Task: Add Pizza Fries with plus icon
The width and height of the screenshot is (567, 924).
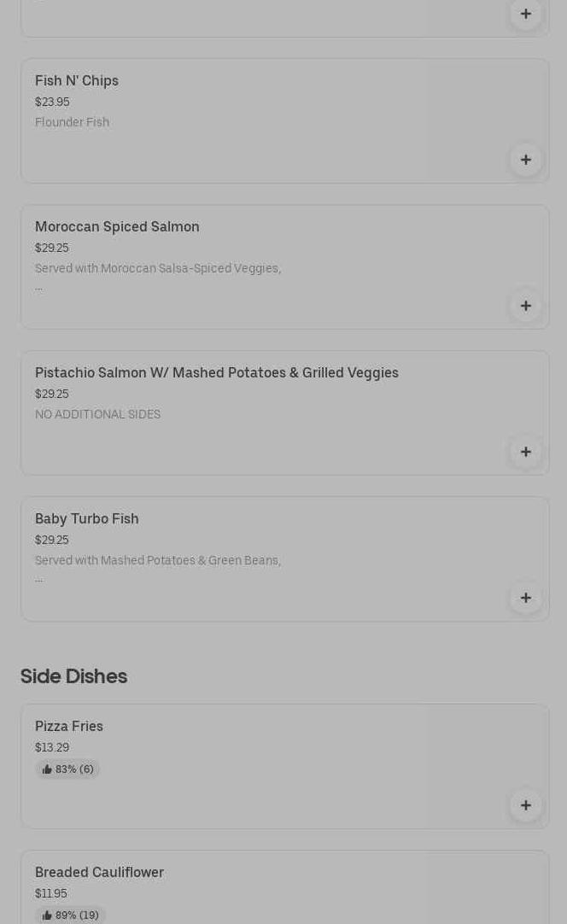Action: (525, 805)
